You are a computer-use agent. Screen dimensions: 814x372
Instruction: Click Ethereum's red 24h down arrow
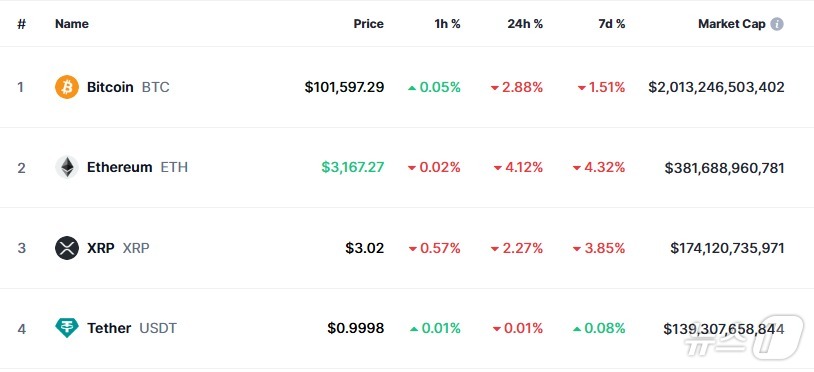(498, 168)
